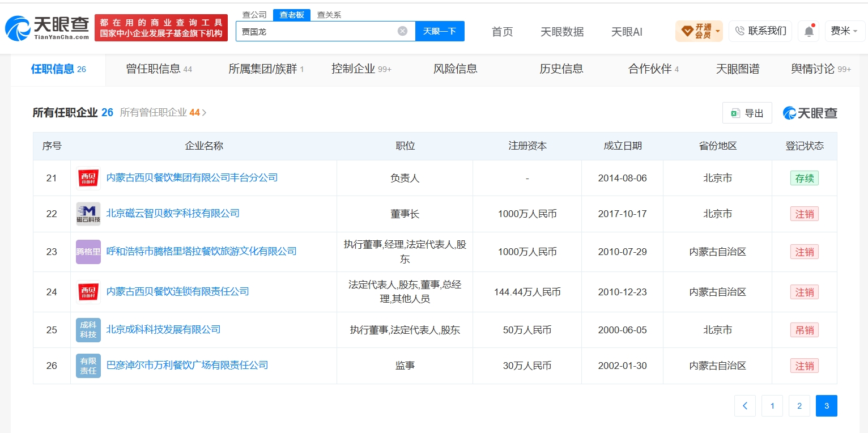Image resolution: width=868 pixels, height=433 pixels.
Task: Go to previous page with left arrow
Action: (x=745, y=406)
